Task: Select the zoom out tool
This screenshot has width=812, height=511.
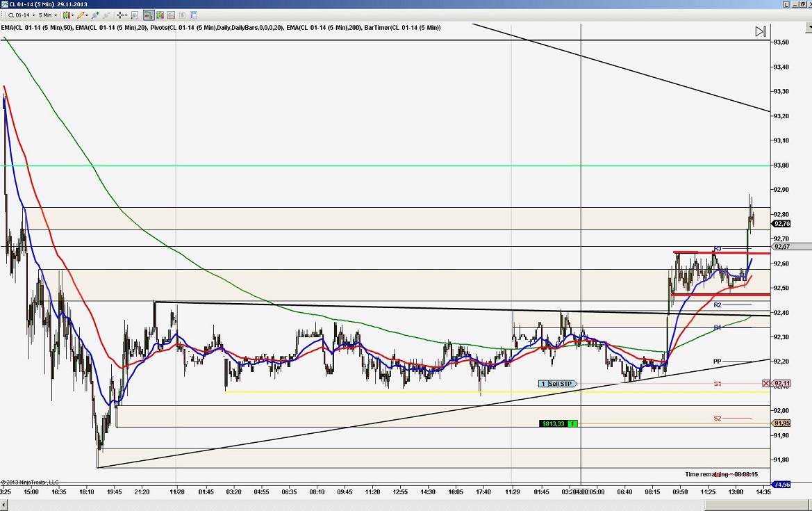Action: click(x=106, y=15)
